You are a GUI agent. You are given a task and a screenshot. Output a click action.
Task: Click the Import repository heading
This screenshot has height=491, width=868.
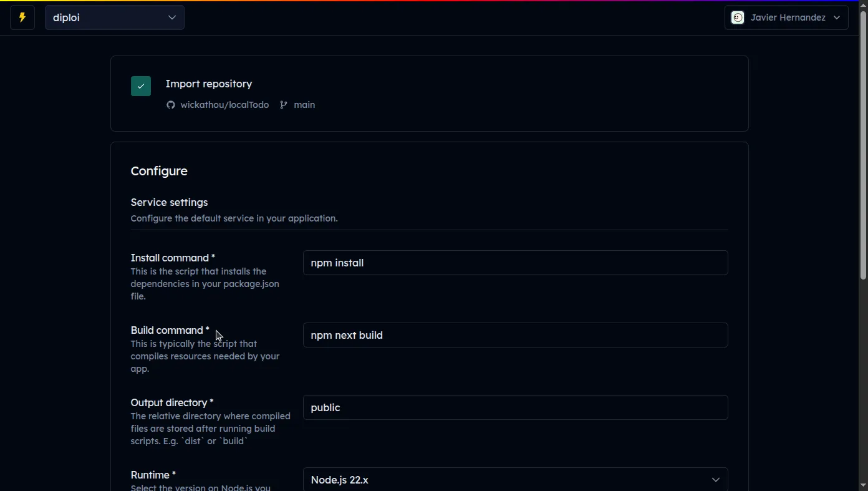[x=208, y=84]
